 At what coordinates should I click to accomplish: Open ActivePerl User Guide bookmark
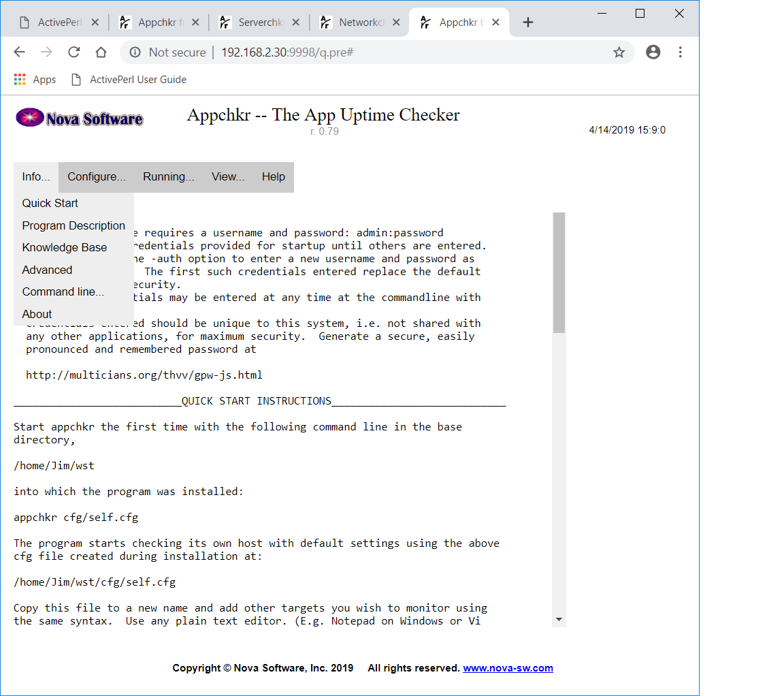pos(129,80)
